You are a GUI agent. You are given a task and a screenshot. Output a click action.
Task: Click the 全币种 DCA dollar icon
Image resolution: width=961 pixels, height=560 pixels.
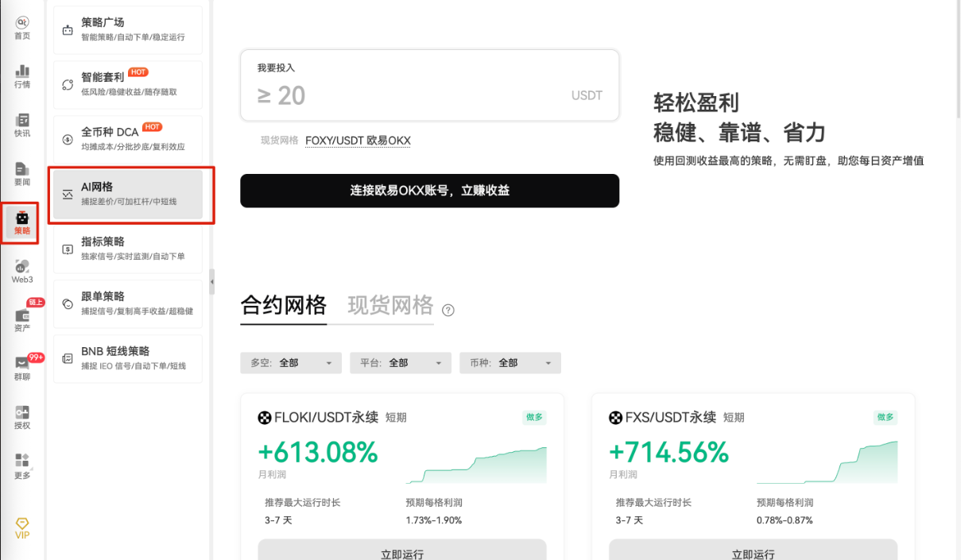click(x=68, y=140)
